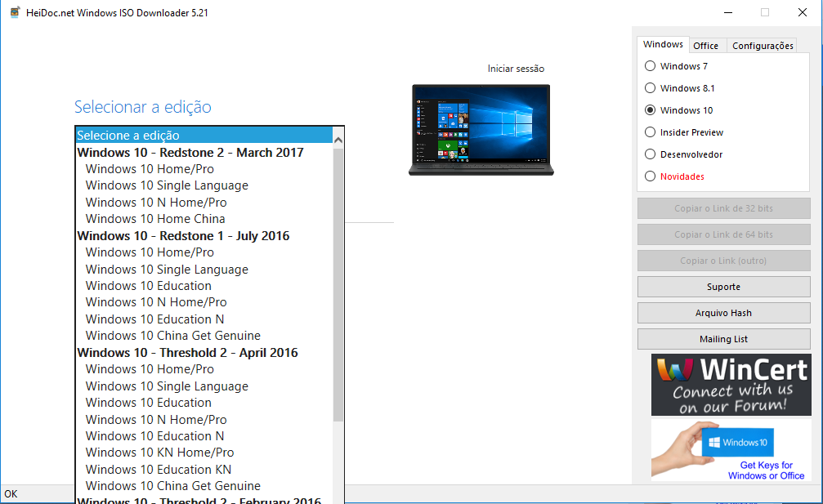The width and height of the screenshot is (823, 504).
Task: Click the Suporte button
Action: [x=724, y=287]
